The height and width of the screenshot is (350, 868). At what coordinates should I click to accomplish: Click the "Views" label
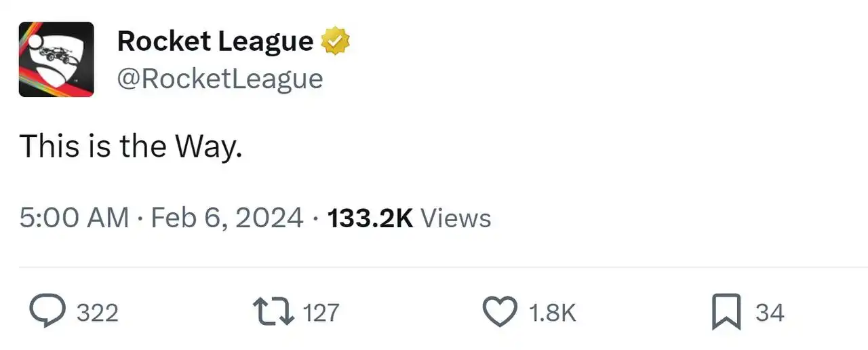pos(456,218)
